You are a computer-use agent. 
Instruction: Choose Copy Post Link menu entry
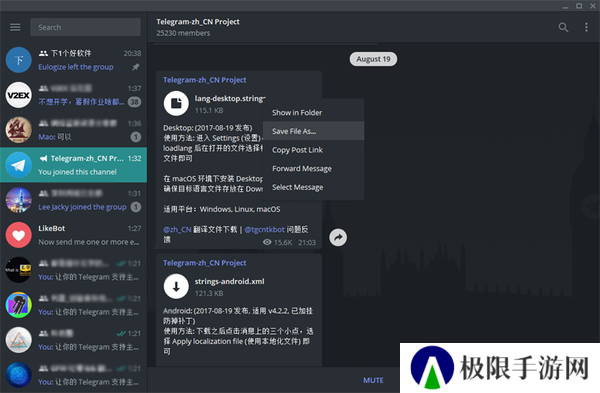313,150
